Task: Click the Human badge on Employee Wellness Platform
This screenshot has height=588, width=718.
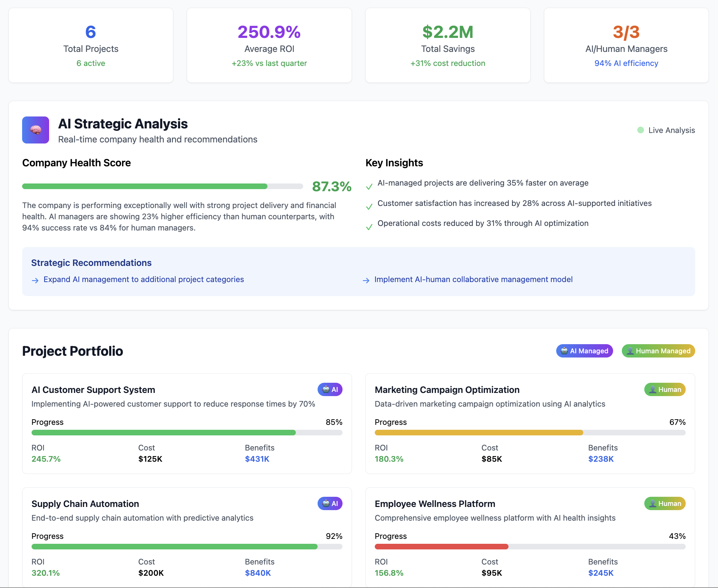Action: tap(664, 503)
